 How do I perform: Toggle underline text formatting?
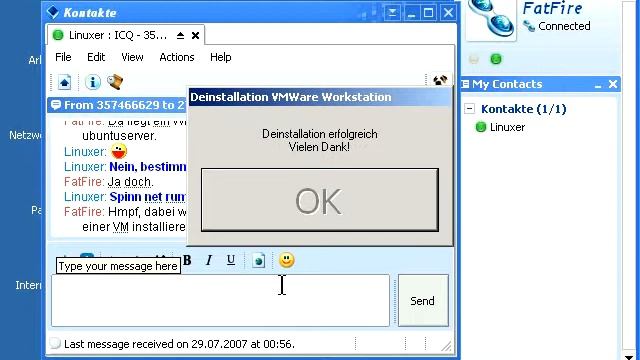(231, 260)
